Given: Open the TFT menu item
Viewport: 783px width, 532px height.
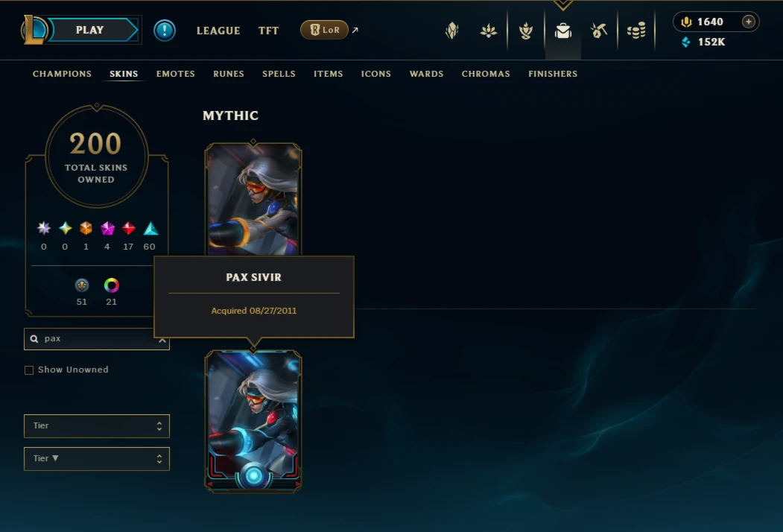Looking at the screenshot, I should [268, 31].
